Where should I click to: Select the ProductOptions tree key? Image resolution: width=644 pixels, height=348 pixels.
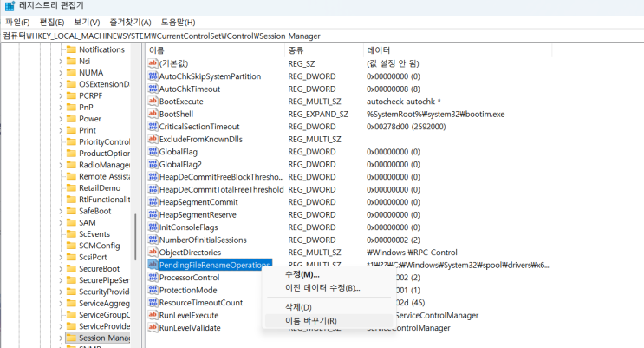coord(104,154)
